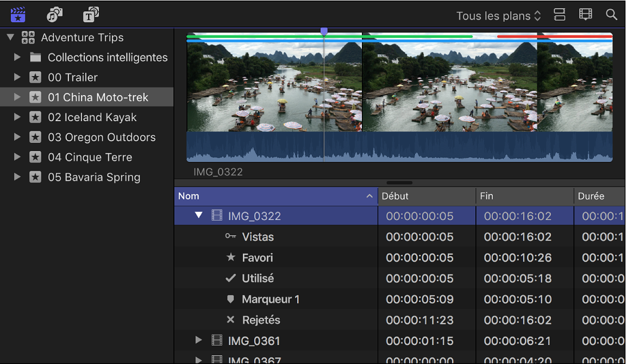
Task: Select the Utilisé checkmark row
Action: (x=258, y=278)
